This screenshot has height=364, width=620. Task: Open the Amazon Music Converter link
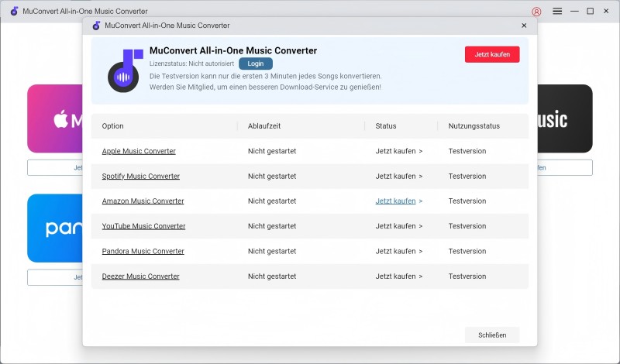(x=143, y=201)
